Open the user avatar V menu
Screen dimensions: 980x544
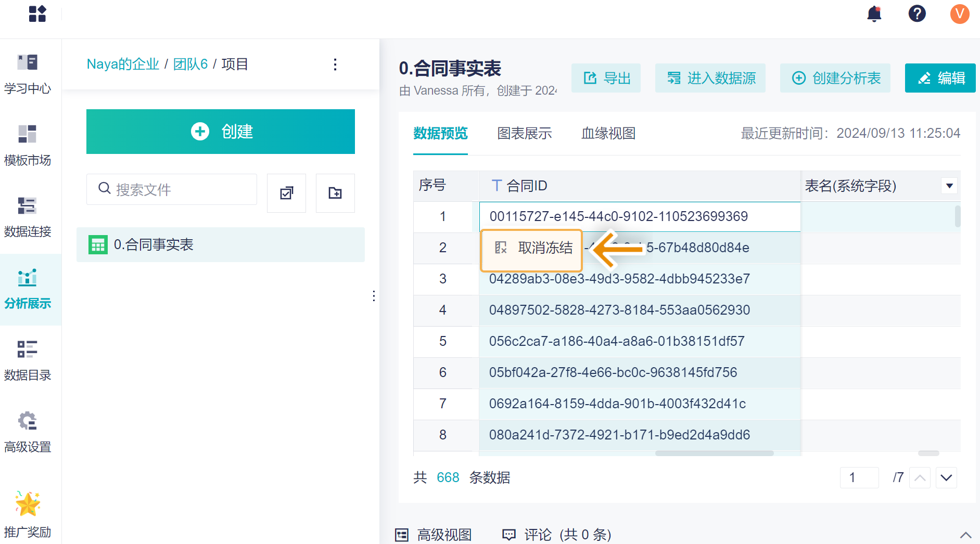click(960, 14)
